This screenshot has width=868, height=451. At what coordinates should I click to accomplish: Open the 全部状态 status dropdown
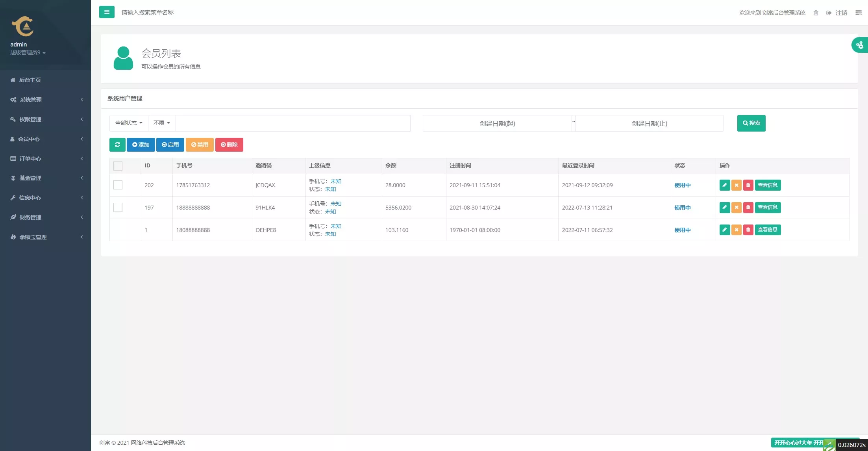click(x=129, y=123)
